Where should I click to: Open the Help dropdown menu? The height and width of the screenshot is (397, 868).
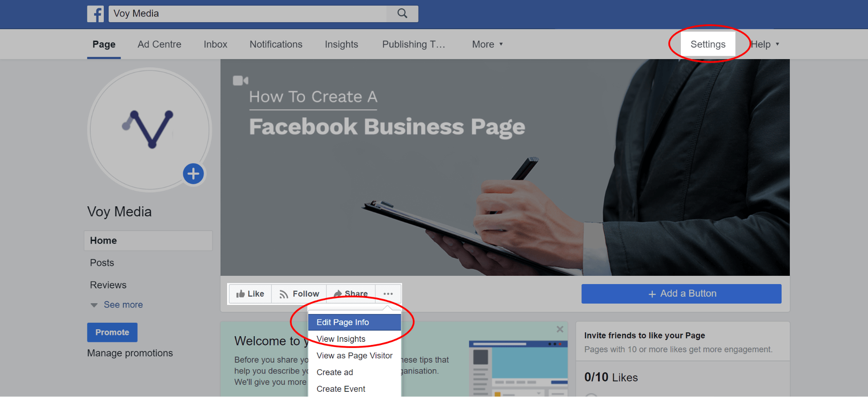[x=765, y=44]
